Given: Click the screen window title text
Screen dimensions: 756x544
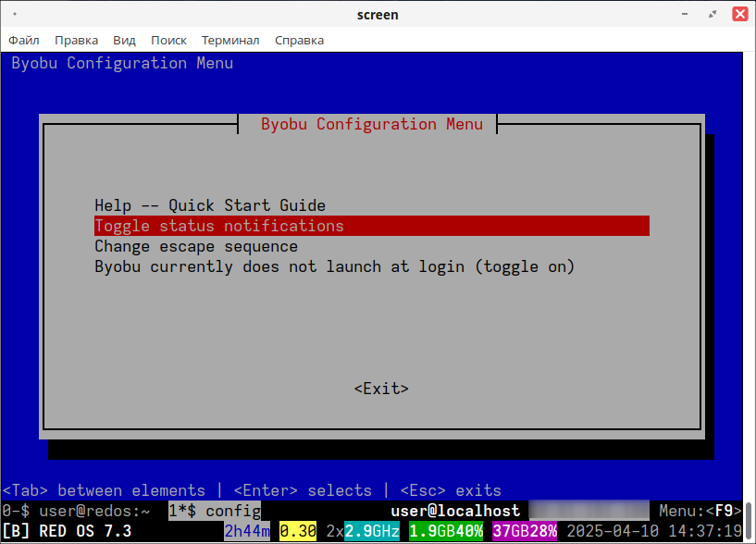Looking at the screenshot, I should click(x=378, y=15).
